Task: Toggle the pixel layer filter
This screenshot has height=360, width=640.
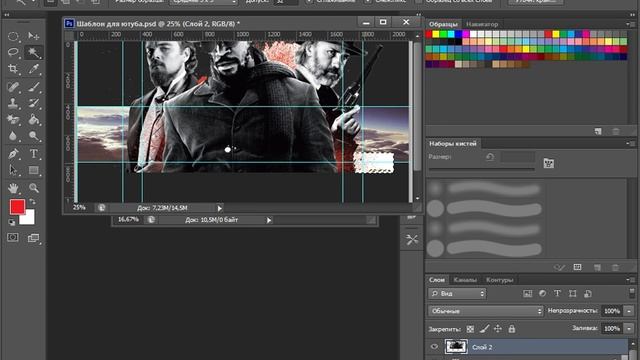Action: [x=528, y=293]
